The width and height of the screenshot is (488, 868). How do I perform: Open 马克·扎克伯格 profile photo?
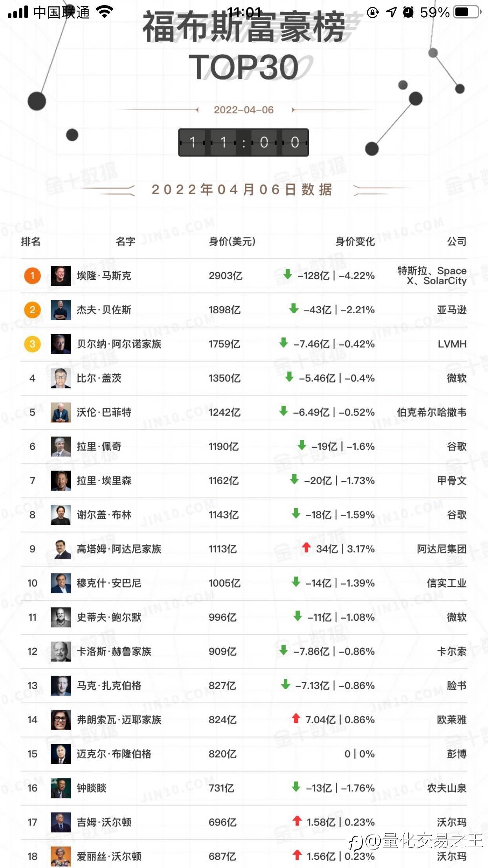pyautogui.click(x=61, y=686)
